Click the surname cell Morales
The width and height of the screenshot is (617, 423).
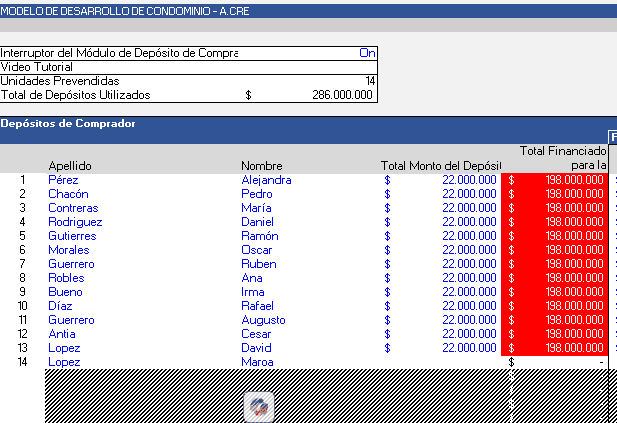coord(69,250)
